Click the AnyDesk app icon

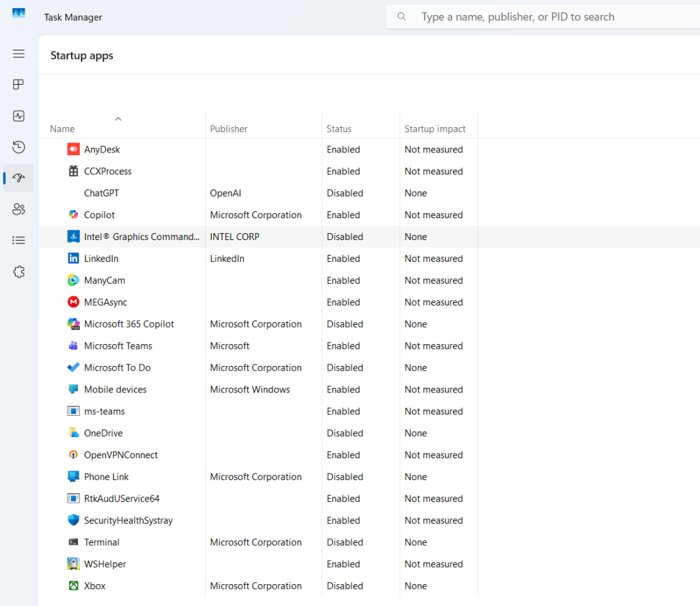[73, 149]
